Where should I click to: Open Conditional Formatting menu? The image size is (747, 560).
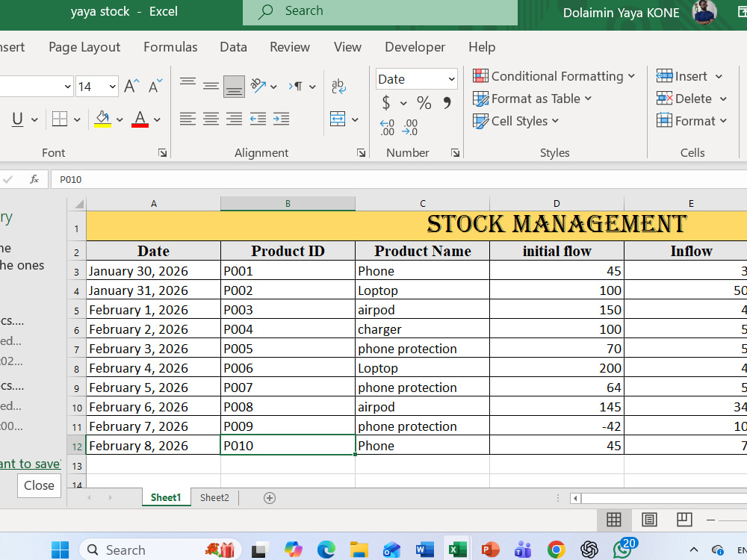click(554, 76)
